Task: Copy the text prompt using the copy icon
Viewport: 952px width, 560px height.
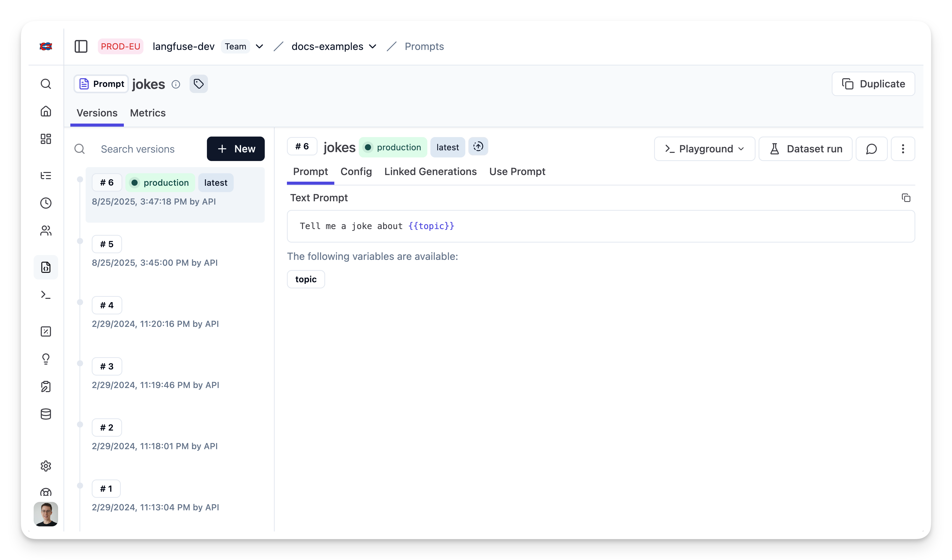Action: click(x=906, y=197)
